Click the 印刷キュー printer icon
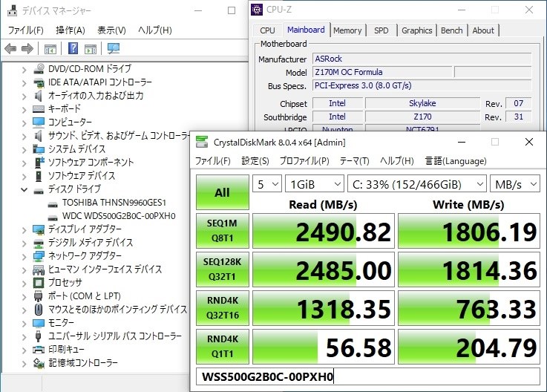The height and width of the screenshot is (392, 547). pyautogui.click(x=39, y=350)
